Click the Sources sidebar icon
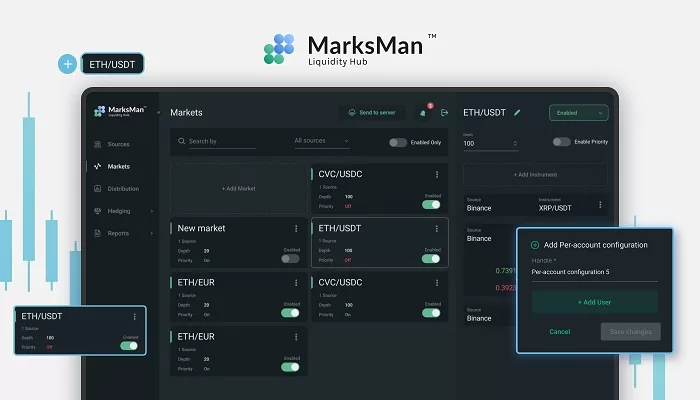The height and width of the screenshot is (400, 700). (x=98, y=144)
